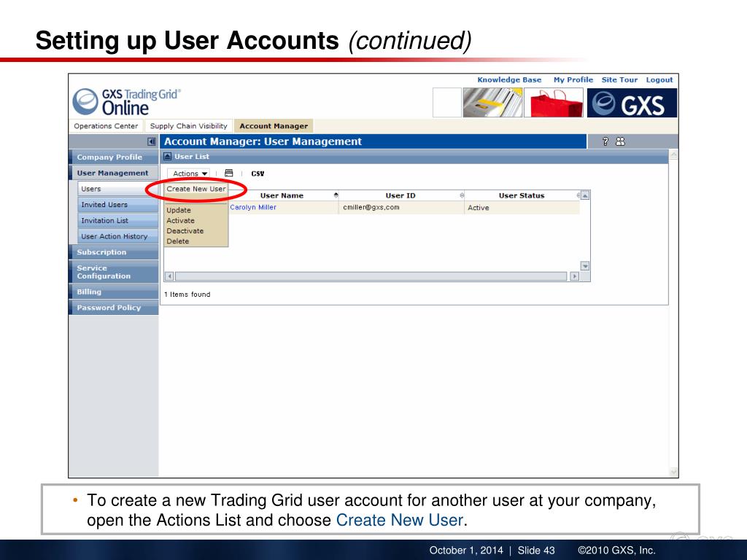Viewport: 747px width, 560px height.
Task: Select Delete in the Actions menu
Action: pyautogui.click(x=178, y=241)
